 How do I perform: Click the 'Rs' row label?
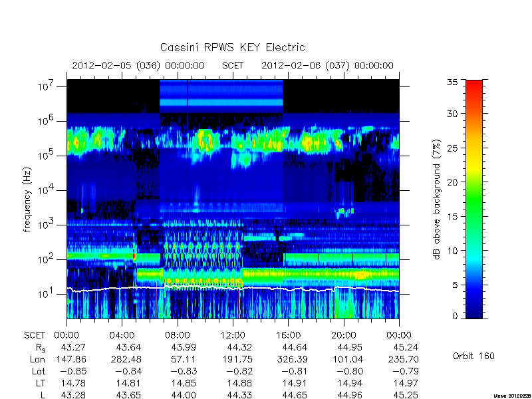(40, 348)
